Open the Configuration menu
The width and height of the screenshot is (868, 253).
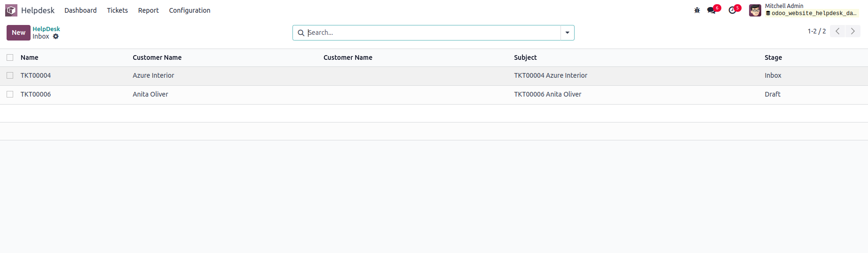[x=189, y=10]
